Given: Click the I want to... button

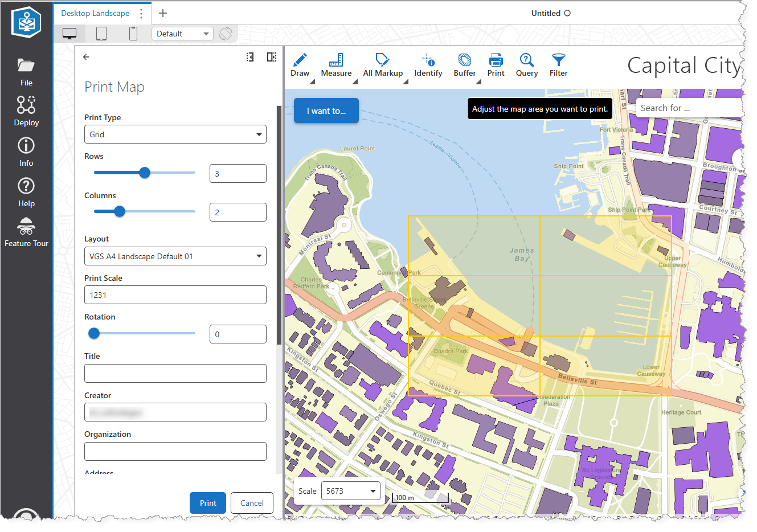Looking at the screenshot, I should [326, 111].
